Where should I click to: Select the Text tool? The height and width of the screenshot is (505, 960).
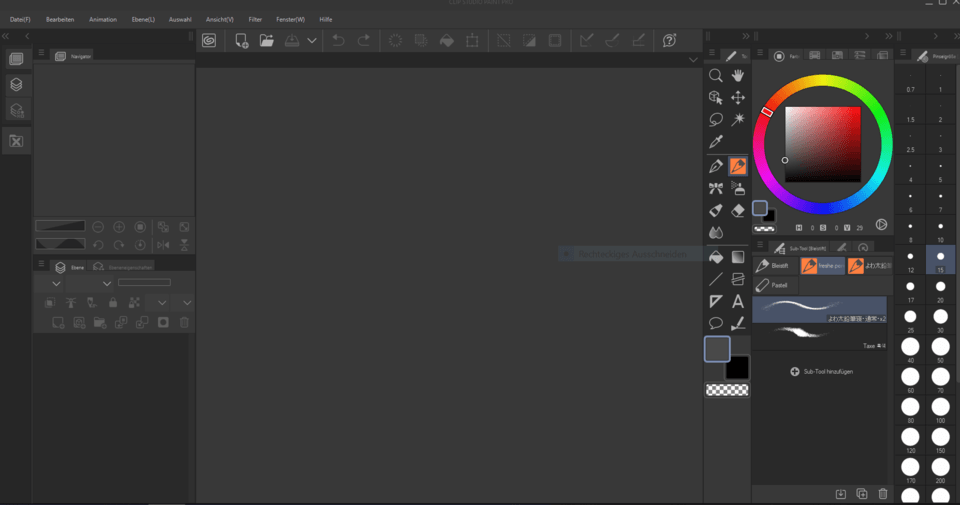point(738,301)
